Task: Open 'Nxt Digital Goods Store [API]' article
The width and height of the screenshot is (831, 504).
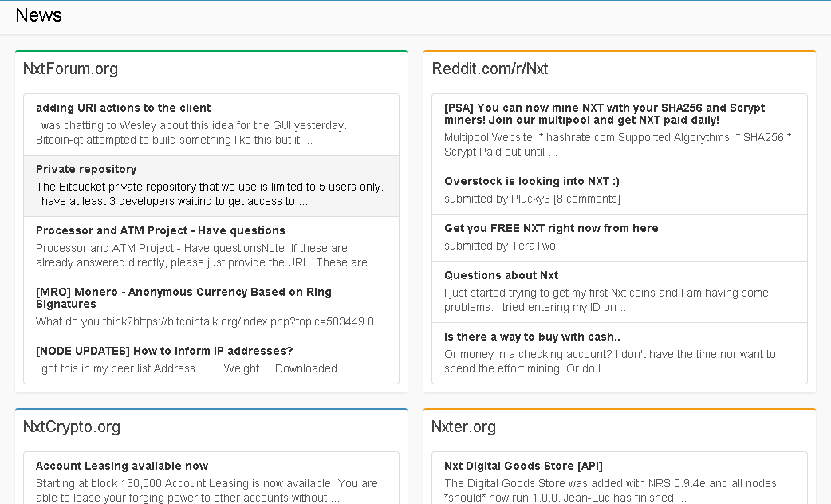Action: point(523,466)
